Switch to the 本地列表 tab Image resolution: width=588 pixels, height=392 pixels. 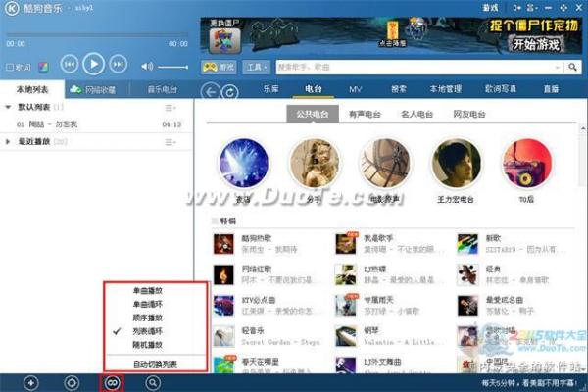tap(32, 89)
